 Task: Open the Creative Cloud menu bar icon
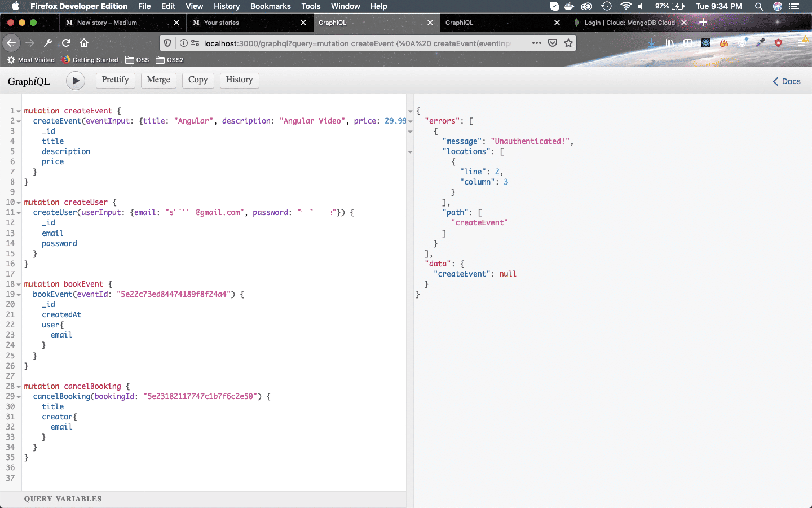(586, 6)
